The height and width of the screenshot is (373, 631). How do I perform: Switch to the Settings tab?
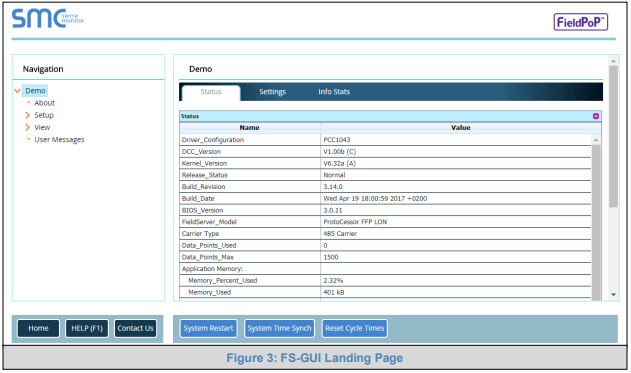[x=272, y=92]
